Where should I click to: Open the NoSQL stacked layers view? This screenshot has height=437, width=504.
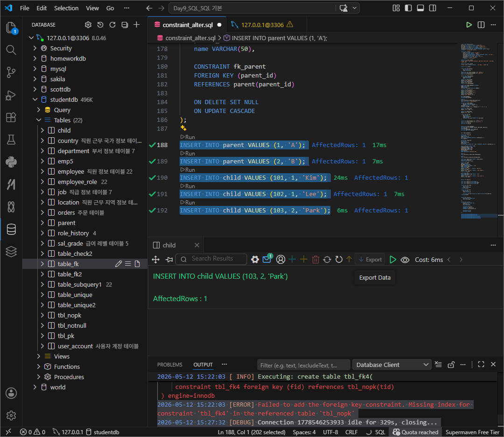[x=11, y=252]
